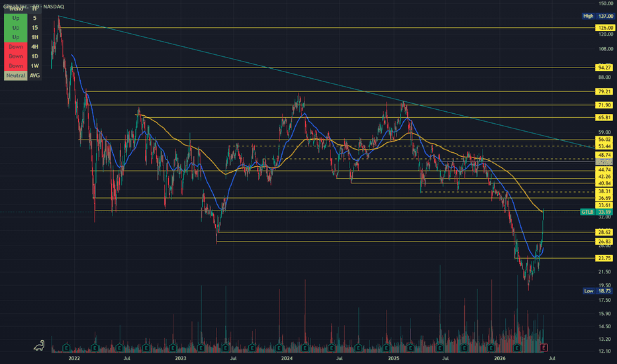The width and height of the screenshot is (617, 364).
Task: Click the 2023 label on the time axis
Action: click(181, 358)
